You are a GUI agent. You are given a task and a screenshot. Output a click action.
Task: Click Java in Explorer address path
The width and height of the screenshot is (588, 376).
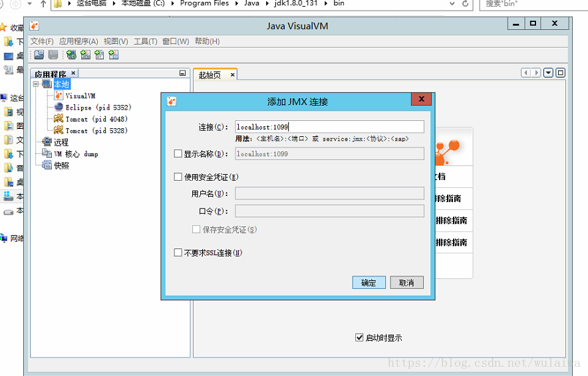[251, 3]
